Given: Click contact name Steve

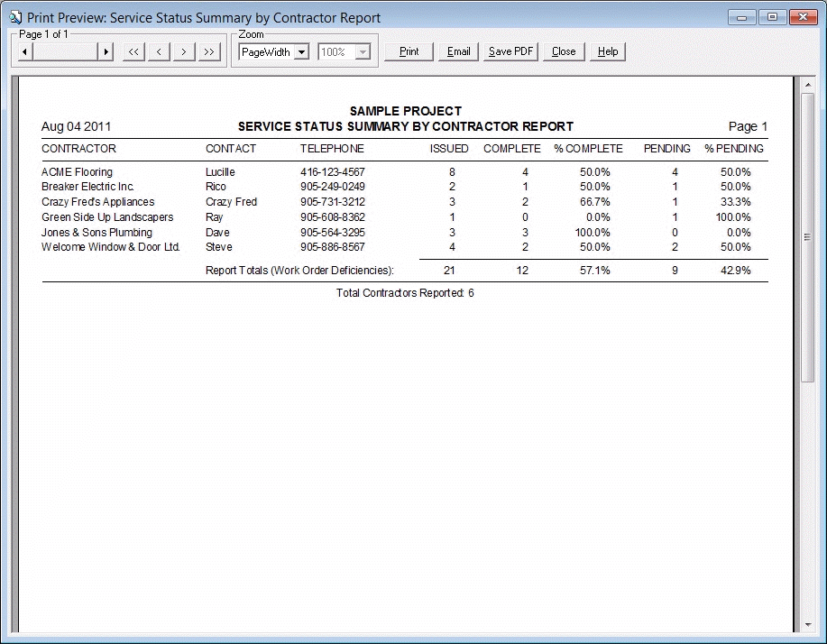Looking at the screenshot, I should tap(219, 247).
